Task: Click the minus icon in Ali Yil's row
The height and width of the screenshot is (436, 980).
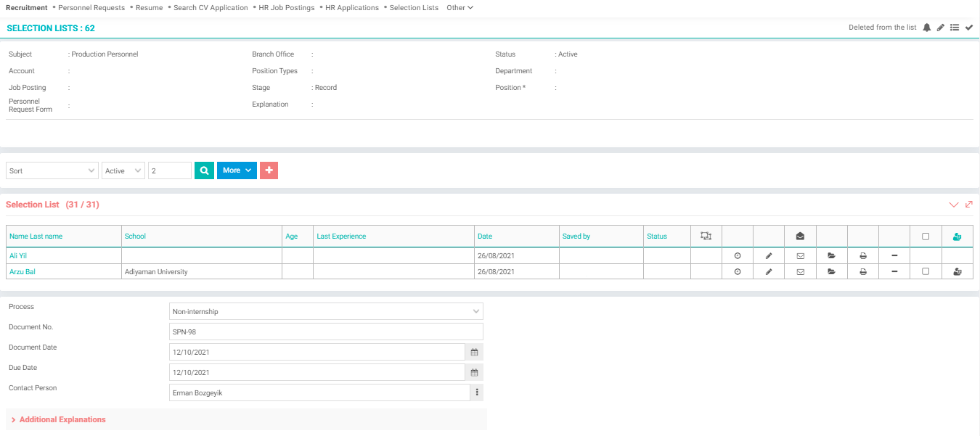Action: tap(894, 255)
